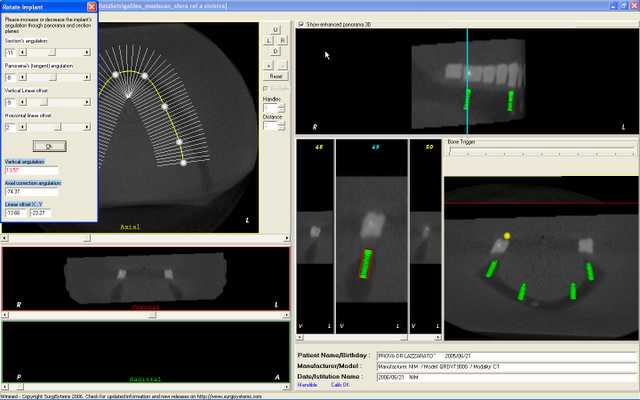Click the R (right) view direction button

point(282,40)
